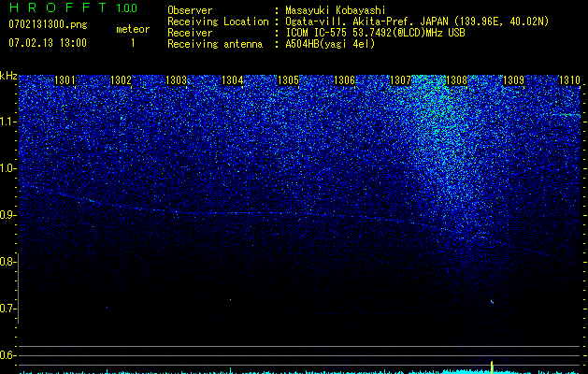The height and width of the screenshot is (374, 588).
Task: Select the file name 0702131300.png
Action: [x=48, y=24]
